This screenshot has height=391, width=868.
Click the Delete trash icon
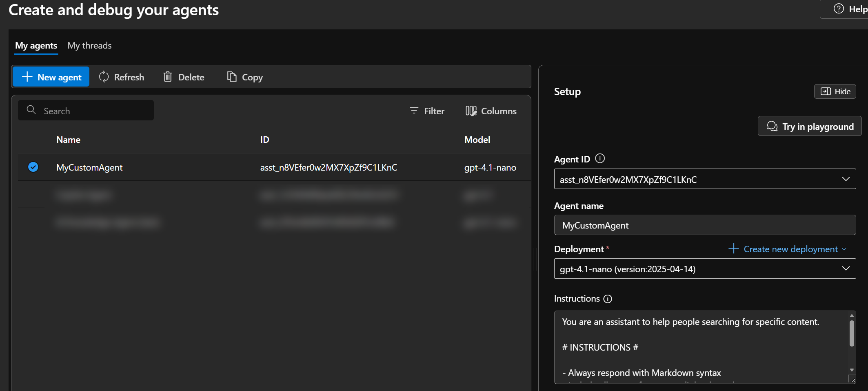pos(168,77)
